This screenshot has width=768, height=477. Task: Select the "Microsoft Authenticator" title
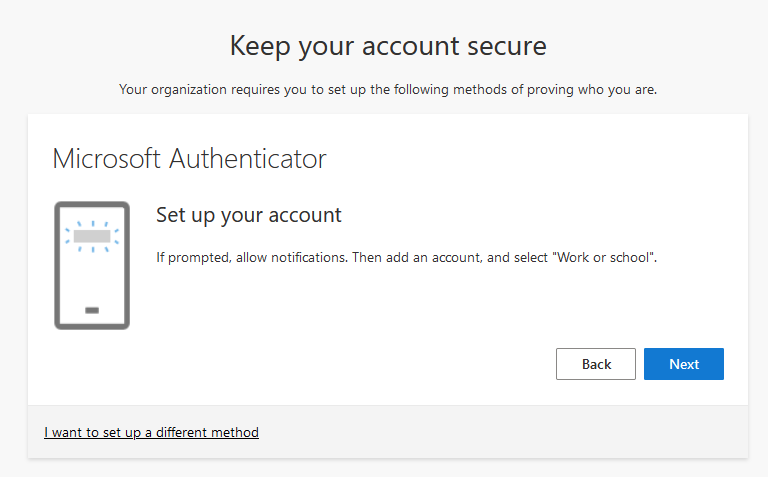point(189,158)
